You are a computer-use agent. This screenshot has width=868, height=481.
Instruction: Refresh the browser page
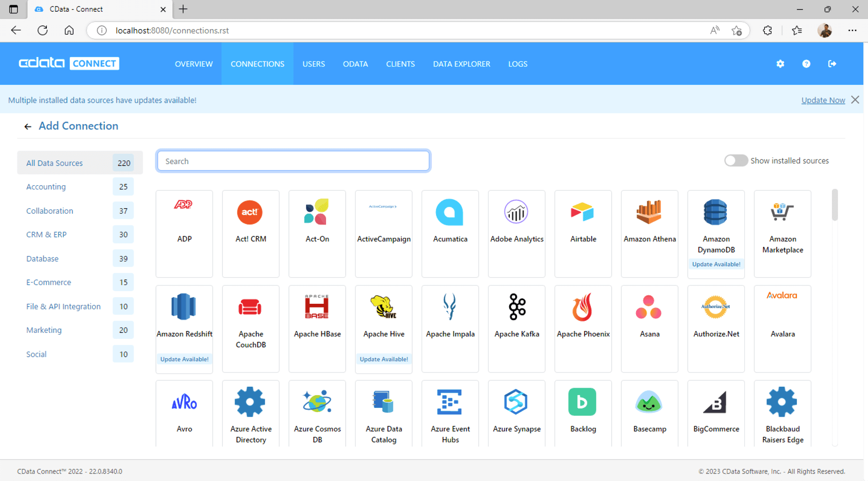coord(43,30)
